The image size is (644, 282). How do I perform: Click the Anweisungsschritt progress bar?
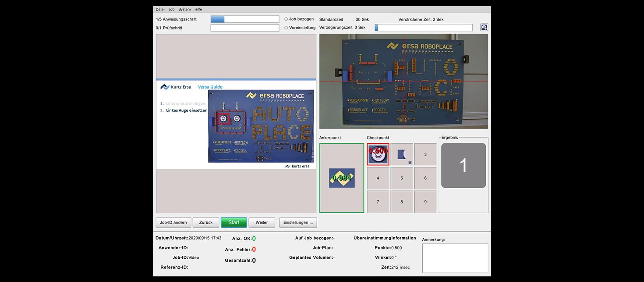pos(245,19)
